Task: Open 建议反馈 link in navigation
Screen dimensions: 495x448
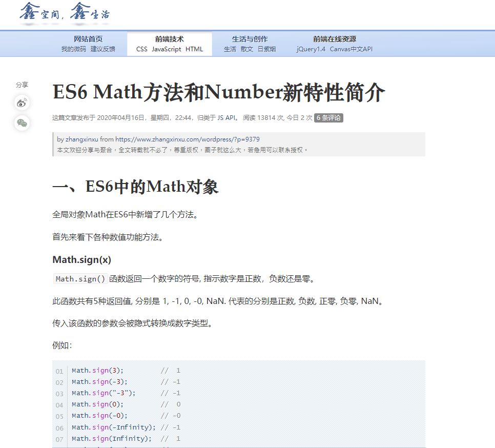Action: (x=103, y=49)
